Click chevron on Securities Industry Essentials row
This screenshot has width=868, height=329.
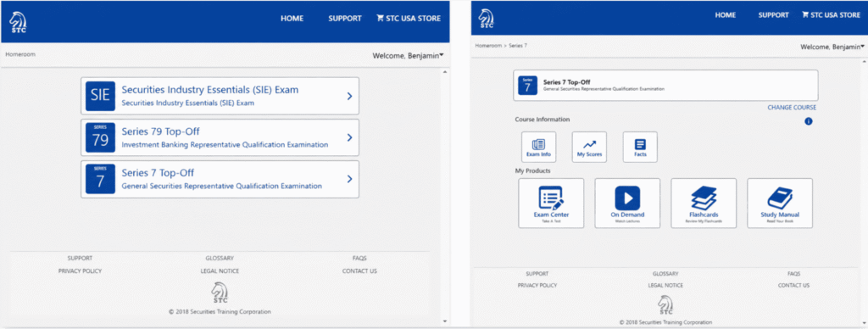click(349, 96)
